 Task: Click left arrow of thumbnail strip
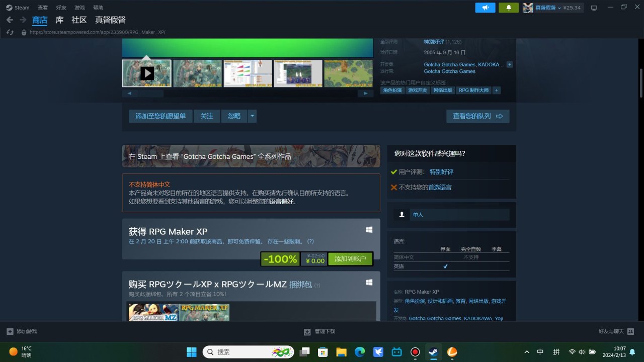(130, 94)
